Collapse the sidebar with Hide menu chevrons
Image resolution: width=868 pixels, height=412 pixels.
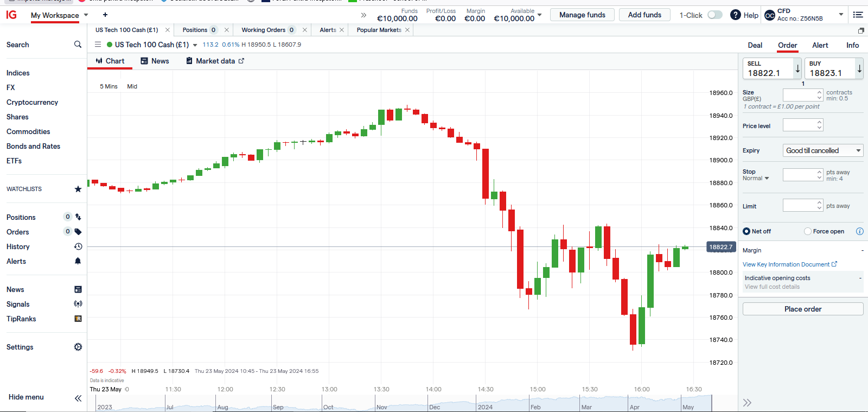(x=78, y=398)
